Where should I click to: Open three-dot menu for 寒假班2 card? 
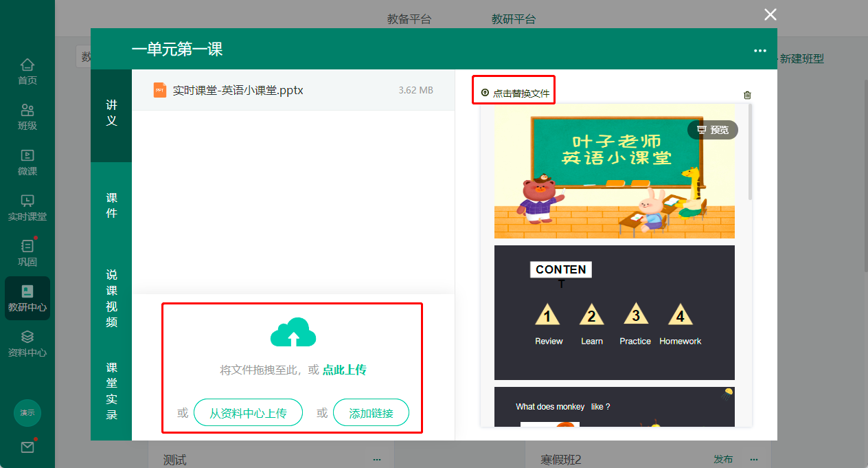pyautogui.click(x=754, y=459)
